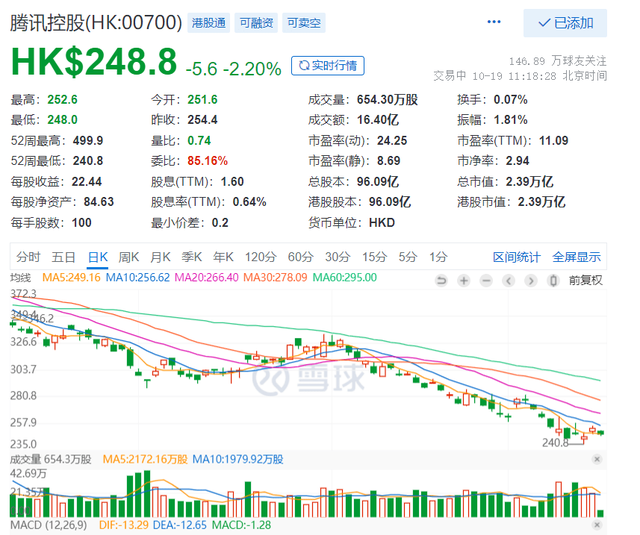Click the 总市值 value 2.39万亿

click(x=529, y=182)
